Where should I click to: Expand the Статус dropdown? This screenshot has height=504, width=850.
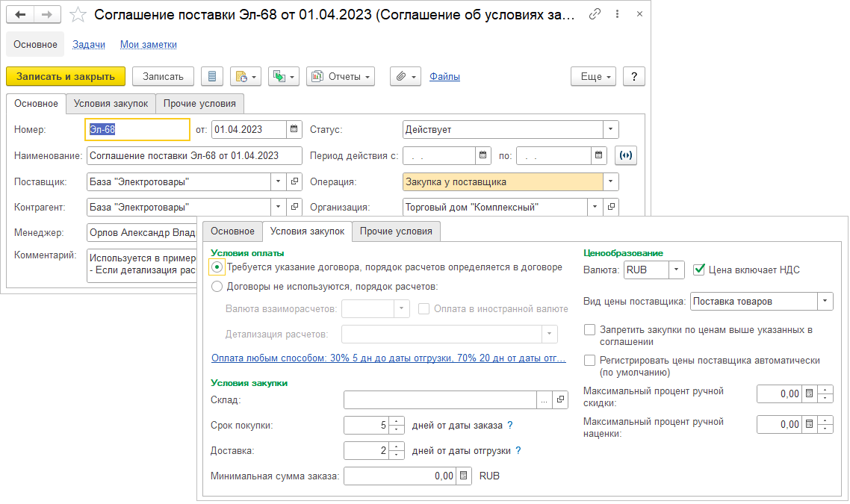tap(611, 129)
